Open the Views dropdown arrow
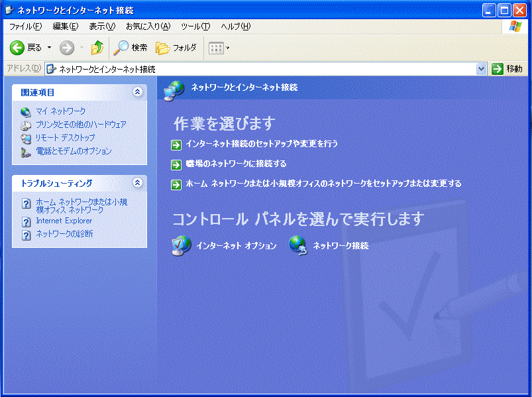Screen dimensions: 532x397 pos(228,48)
